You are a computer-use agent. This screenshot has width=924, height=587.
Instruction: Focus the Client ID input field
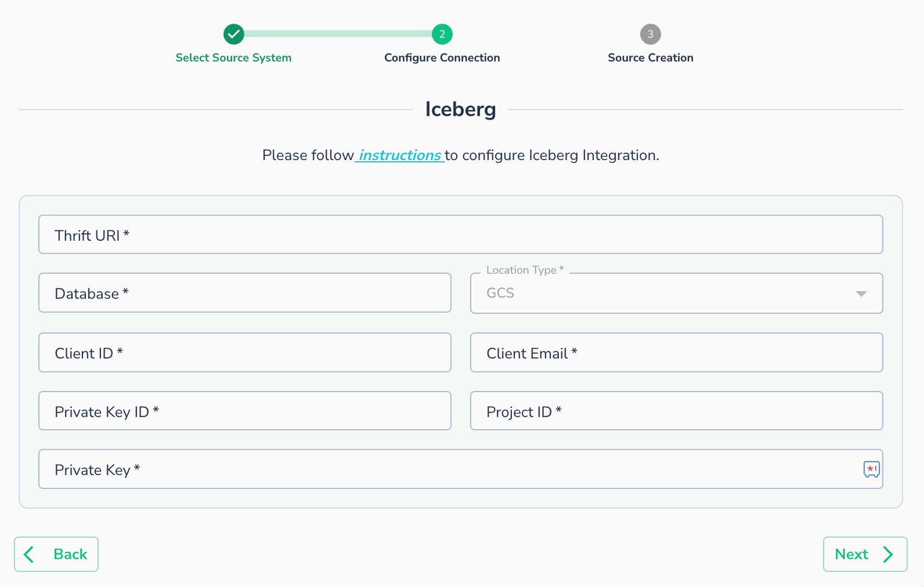click(245, 352)
